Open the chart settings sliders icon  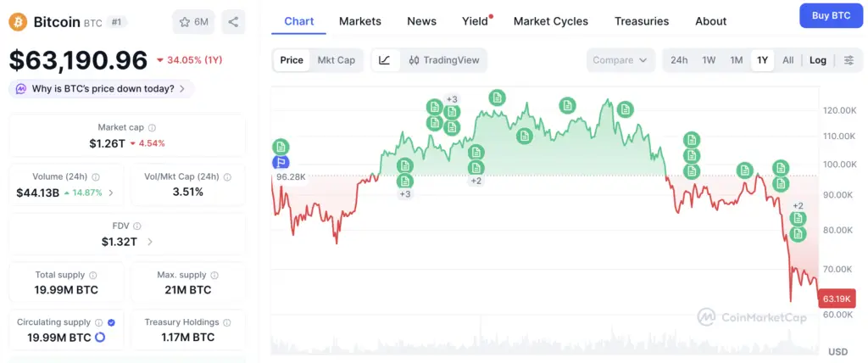[x=849, y=60]
